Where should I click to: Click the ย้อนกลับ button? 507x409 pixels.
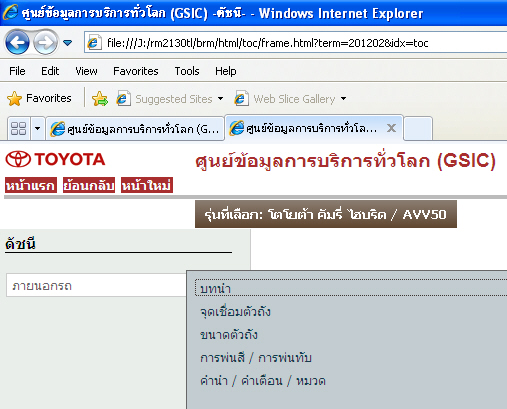tap(89, 185)
